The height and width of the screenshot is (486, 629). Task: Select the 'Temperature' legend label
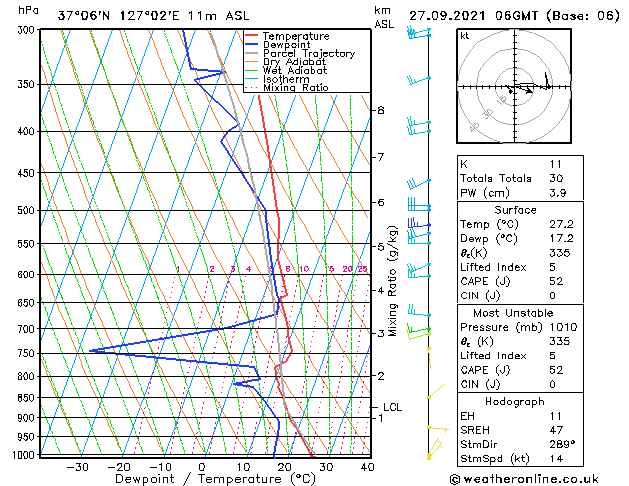pyautogui.click(x=296, y=36)
